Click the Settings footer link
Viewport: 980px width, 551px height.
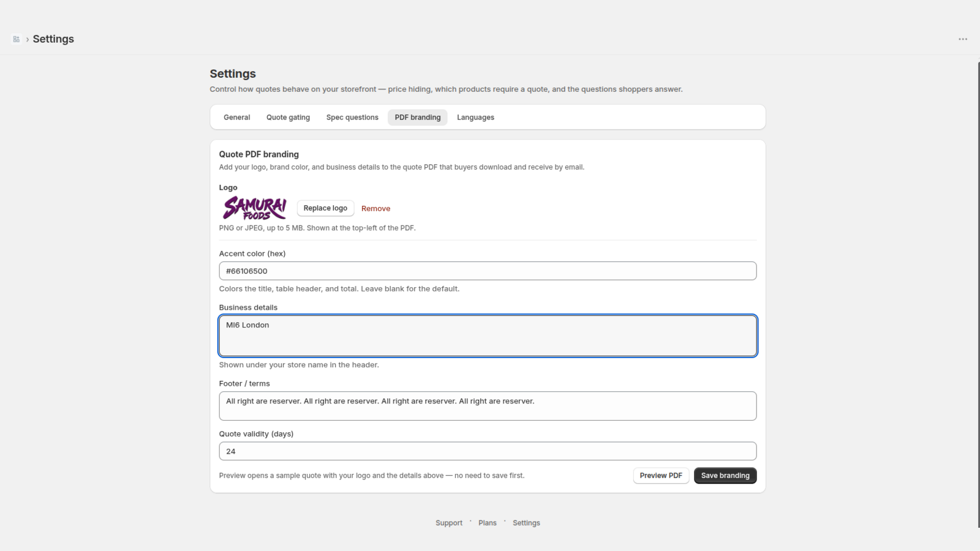(x=526, y=523)
